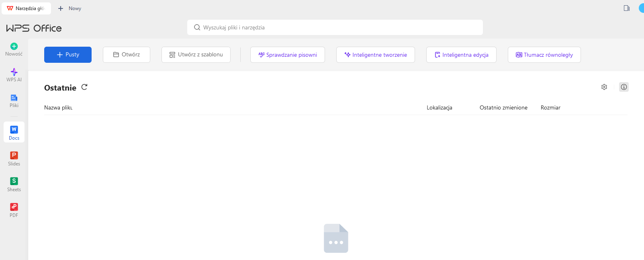Switch to Sheets in sidebar
The width and height of the screenshot is (644, 260).
pyautogui.click(x=14, y=184)
